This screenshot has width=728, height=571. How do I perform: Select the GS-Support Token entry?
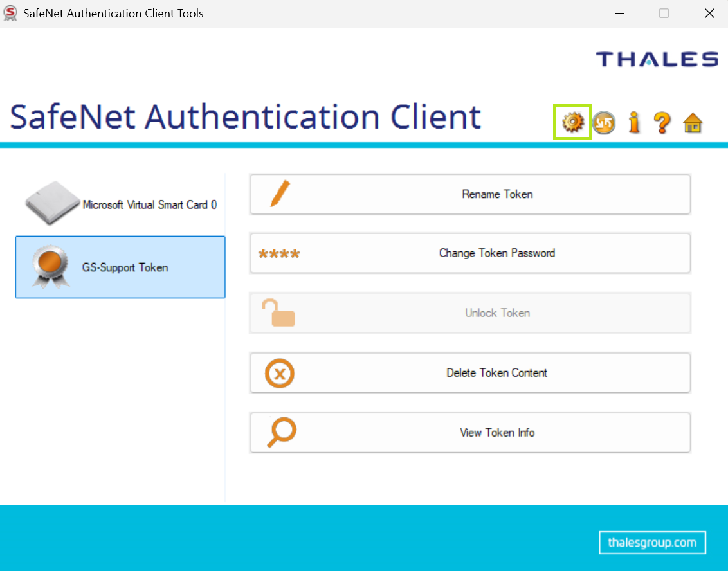tap(120, 267)
